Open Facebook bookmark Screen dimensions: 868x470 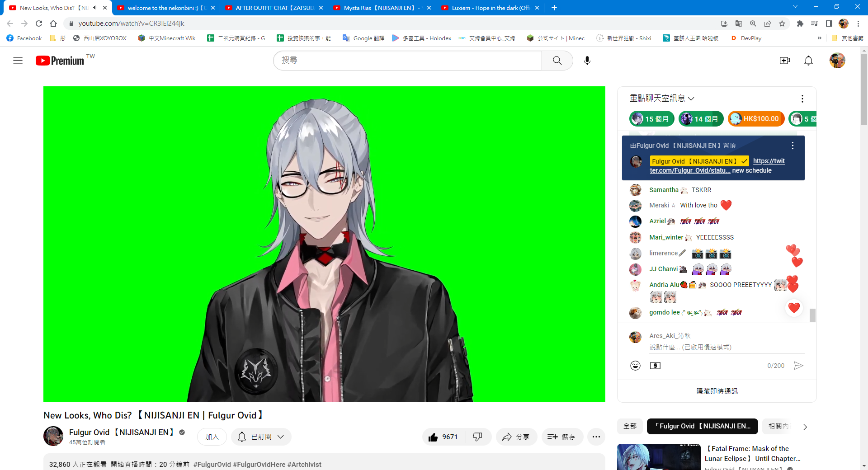tap(24, 38)
